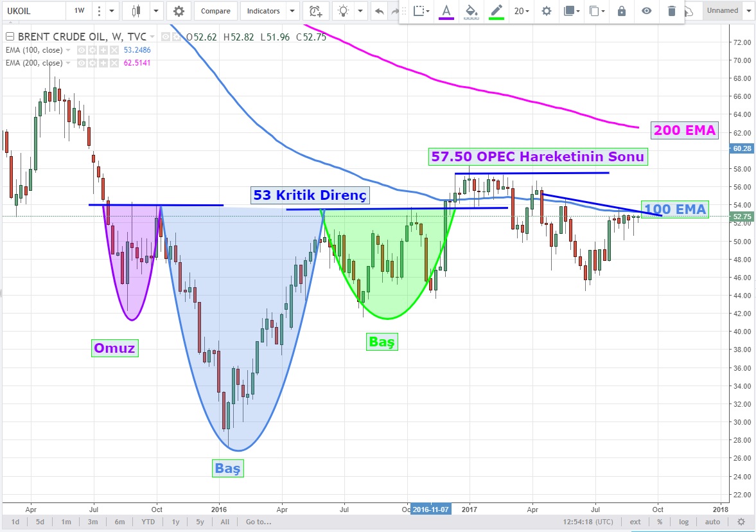Open the Unnamed layout dropdown arrow
This screenshot has height=532, width=756.
click(750, 11)
